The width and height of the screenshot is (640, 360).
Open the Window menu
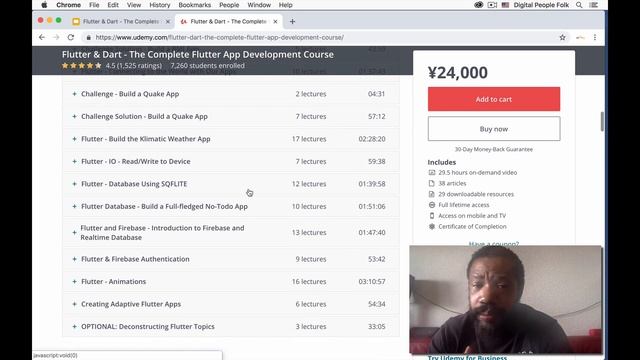[x=259, y=5]
